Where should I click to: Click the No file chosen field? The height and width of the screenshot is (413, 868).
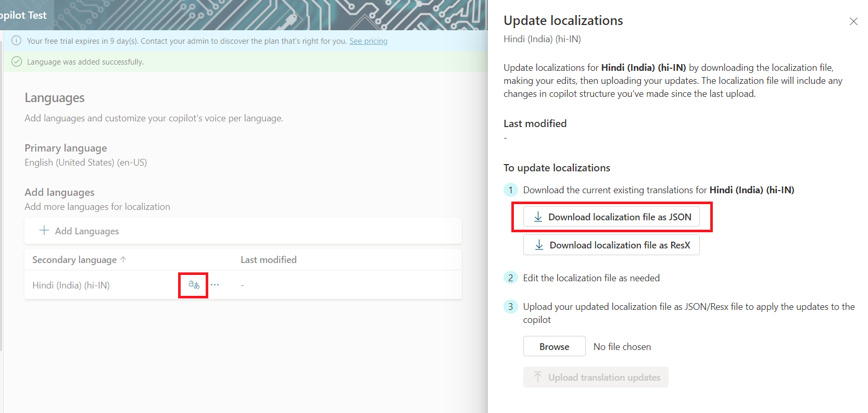coord(622,347)
